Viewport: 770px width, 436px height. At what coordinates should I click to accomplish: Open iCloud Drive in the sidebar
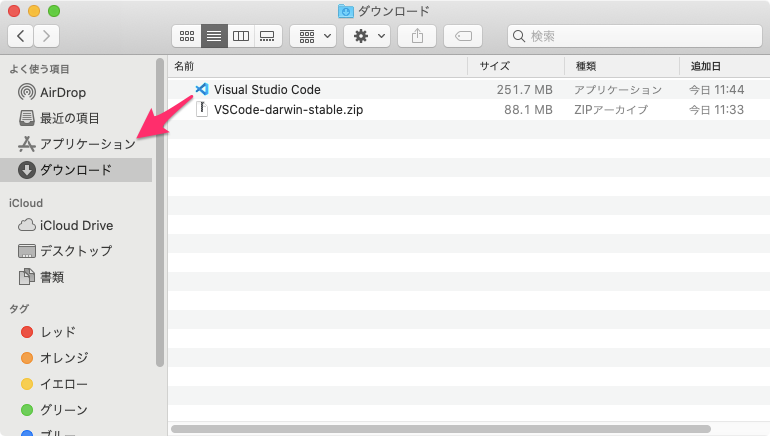pyautogui.click(x=76, y=225)
